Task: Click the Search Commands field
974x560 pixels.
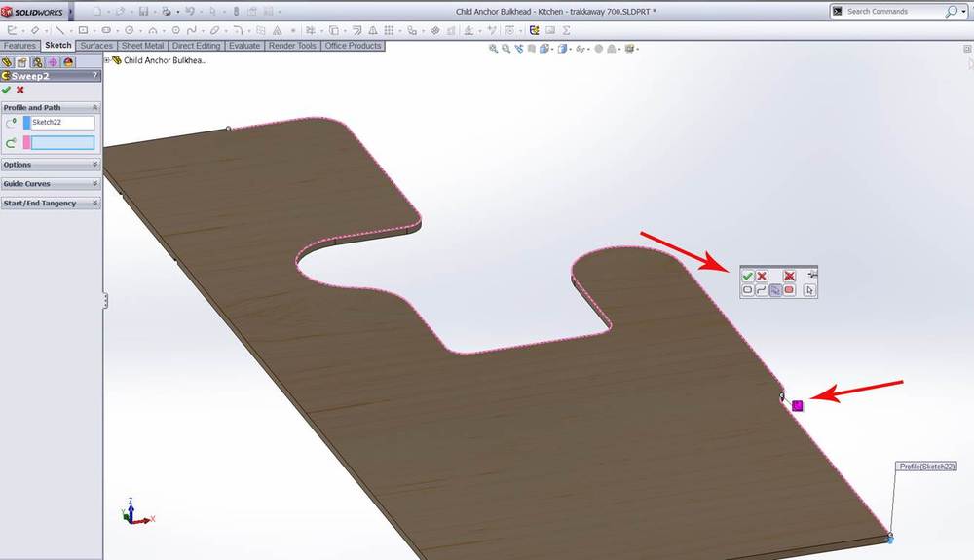Action: coord(893,12)
